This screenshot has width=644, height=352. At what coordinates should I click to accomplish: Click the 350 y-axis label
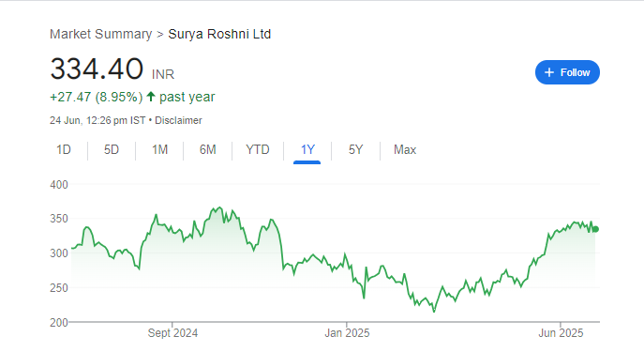(59, 219)
